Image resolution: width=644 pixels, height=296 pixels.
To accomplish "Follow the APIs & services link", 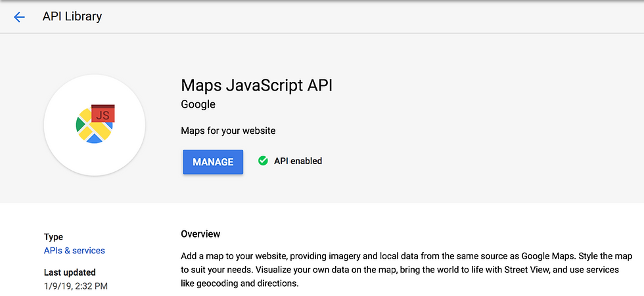I will [74, 251].
